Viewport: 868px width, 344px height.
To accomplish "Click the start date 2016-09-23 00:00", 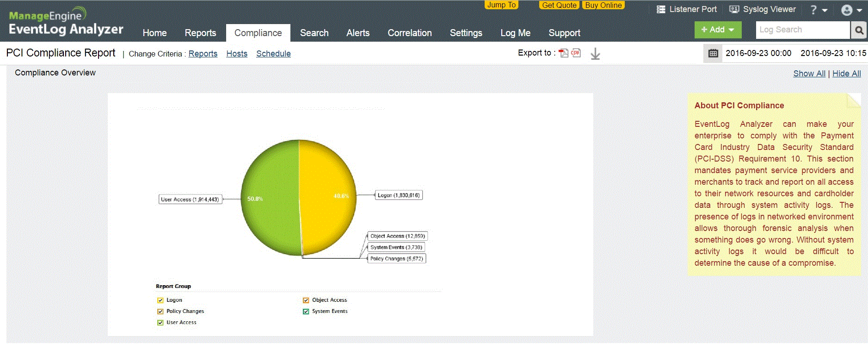I will tap(758, 53).
